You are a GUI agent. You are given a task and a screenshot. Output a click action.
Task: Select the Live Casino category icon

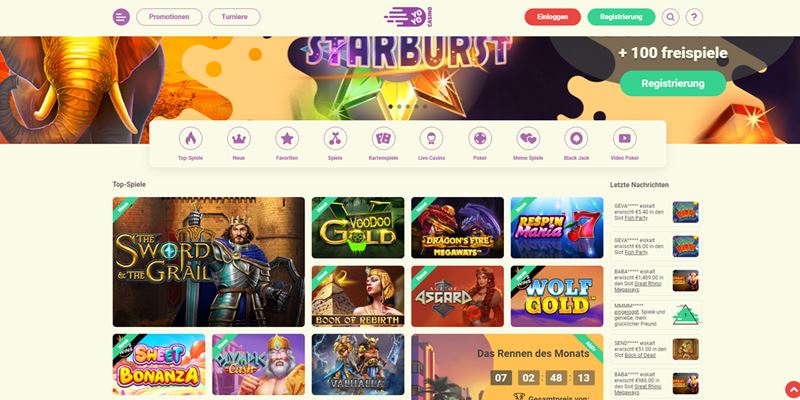(432, 138)
